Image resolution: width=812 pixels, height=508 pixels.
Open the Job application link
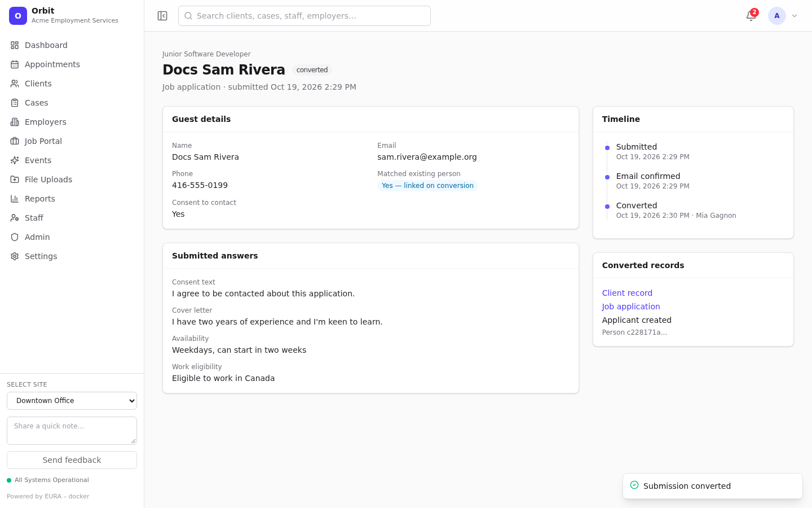[631, 306]
